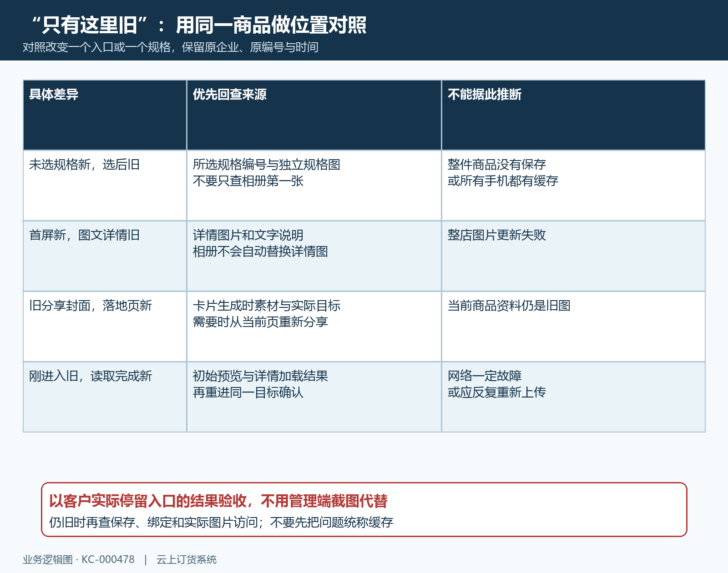Click the text 网络一定故障
Screen dimensions: 728x573
point(485,376)
